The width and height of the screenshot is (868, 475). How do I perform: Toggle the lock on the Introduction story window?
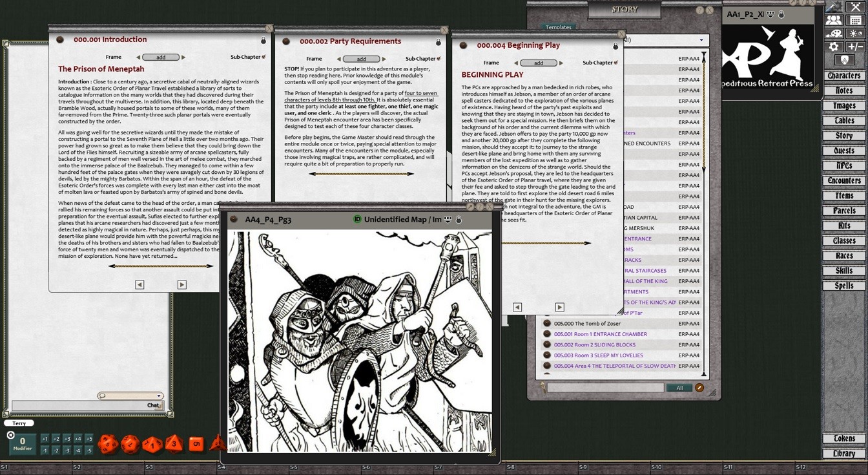pos(263,39)
